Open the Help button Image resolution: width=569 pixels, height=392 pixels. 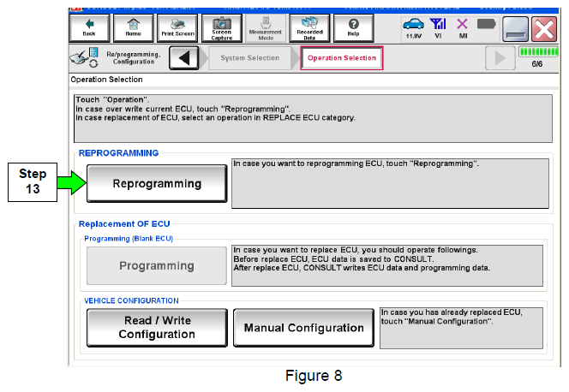[x=353, y=28]
